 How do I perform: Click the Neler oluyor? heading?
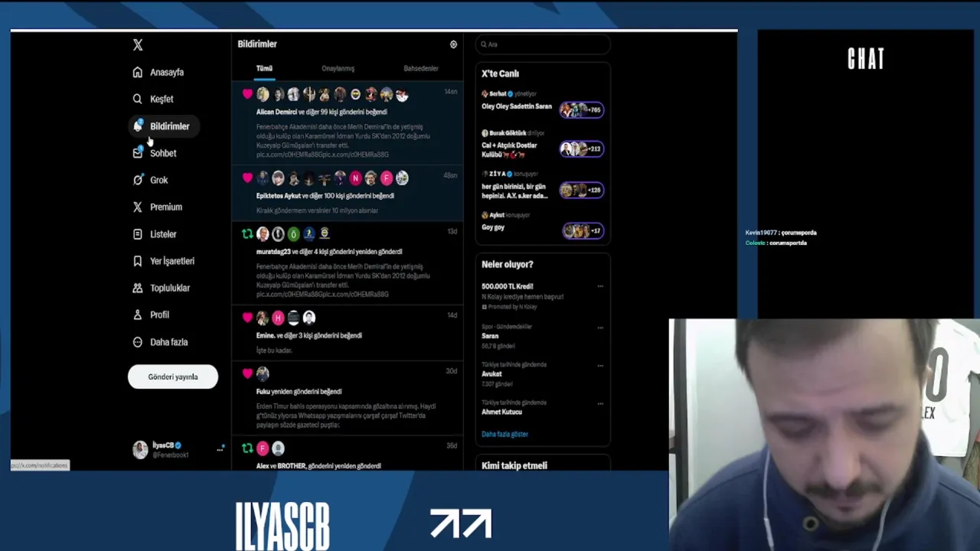point(508,264)
